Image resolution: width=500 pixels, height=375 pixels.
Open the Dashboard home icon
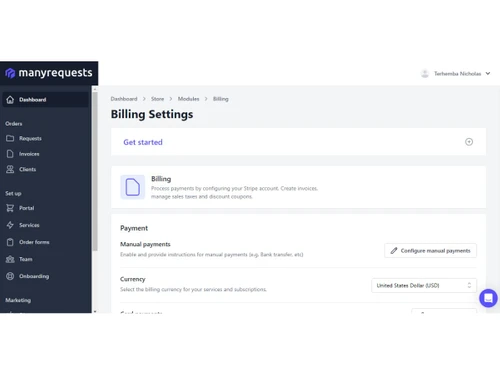10,100
